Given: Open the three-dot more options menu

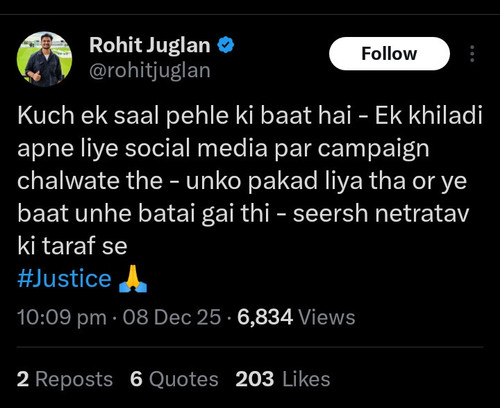Looking at the screenshot, I should tap(472, 54).
